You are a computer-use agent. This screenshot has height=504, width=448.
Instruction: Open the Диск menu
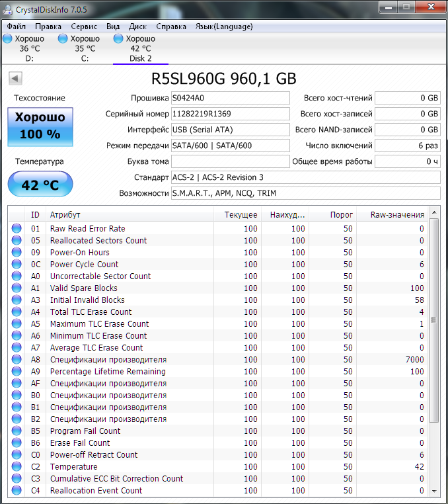tap(138, 26)
